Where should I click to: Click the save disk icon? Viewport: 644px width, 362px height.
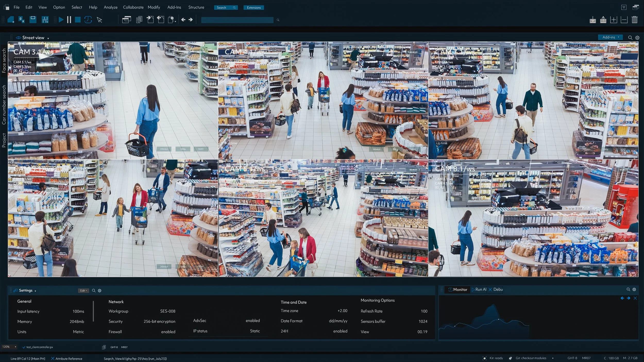pos(33,20)
